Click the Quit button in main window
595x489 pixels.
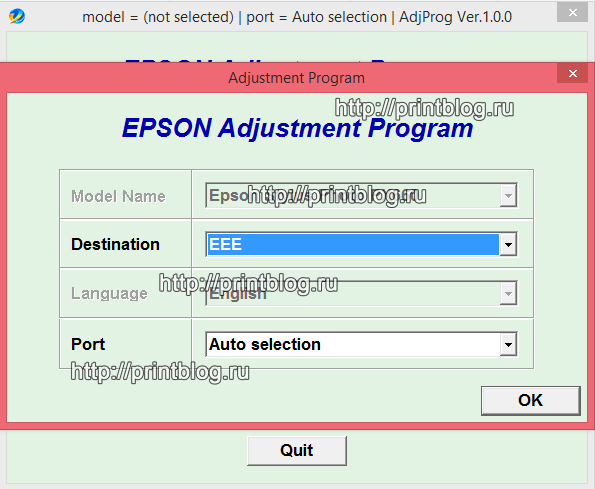pos(297,451)
